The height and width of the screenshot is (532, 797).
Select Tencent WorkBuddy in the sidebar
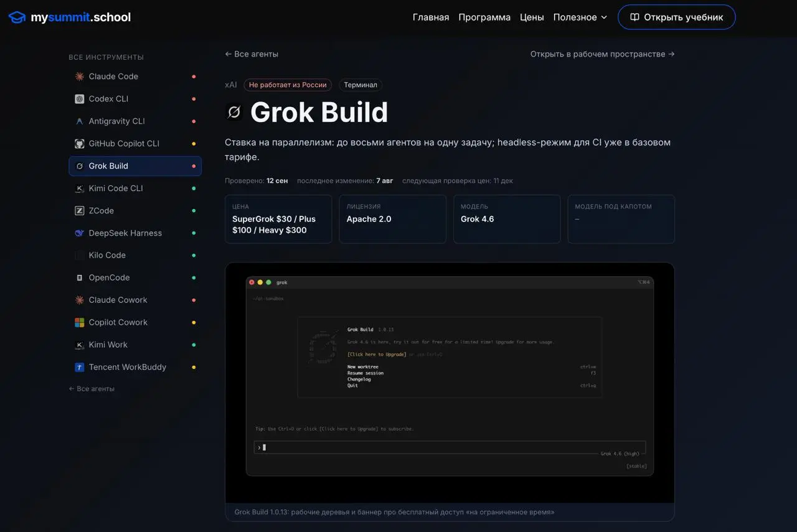[x=135, y=367]
